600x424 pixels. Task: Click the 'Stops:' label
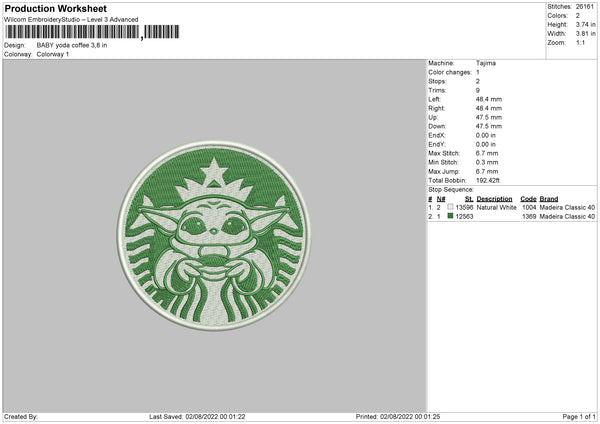(x=437, y=81)
